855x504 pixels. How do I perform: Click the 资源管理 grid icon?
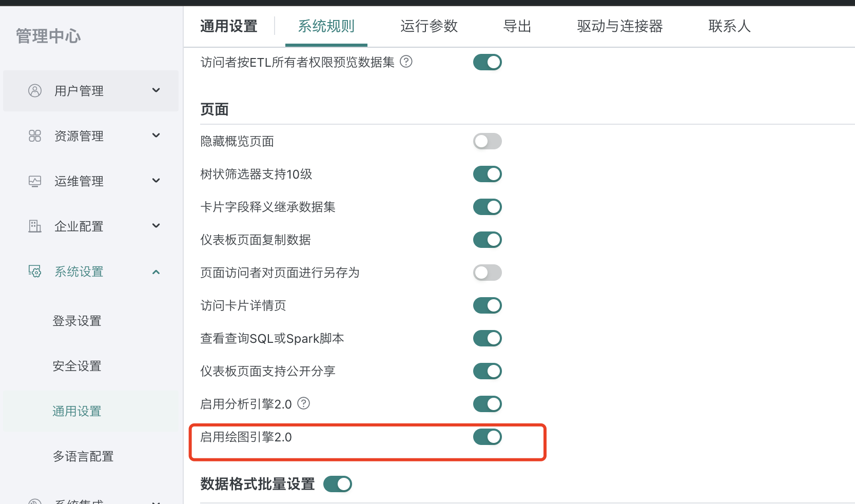coord(34,136)
